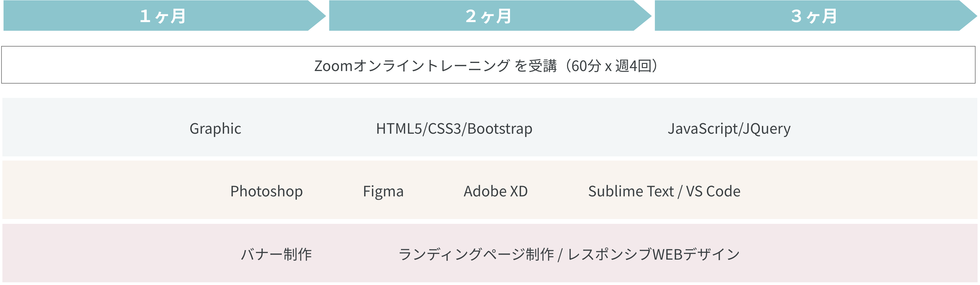Click the Adobe XD label
This screenshot has height=285, width=980.
point(496,191)
